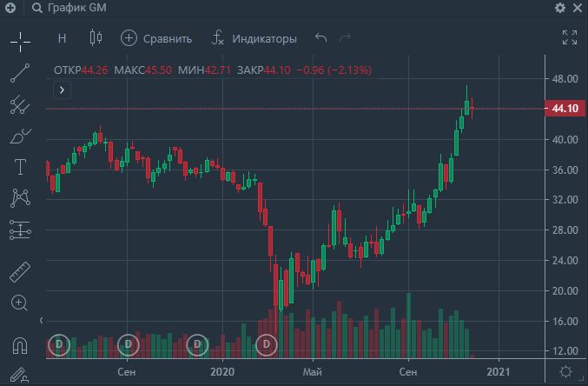Click the plus add-widget icon
Image resolution: width=588 pixels, height=386 pixels.
click(10, 8)
